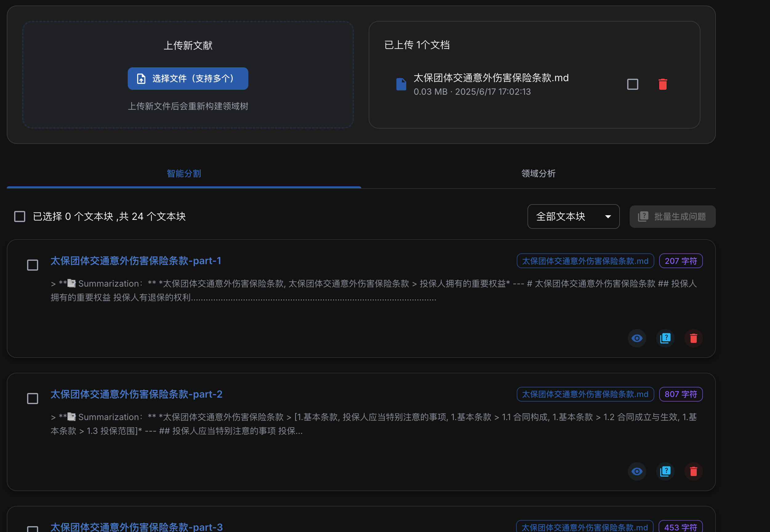Preview the part-2 text block
This screenshot has height=532, width=770.
click(636, 471)
